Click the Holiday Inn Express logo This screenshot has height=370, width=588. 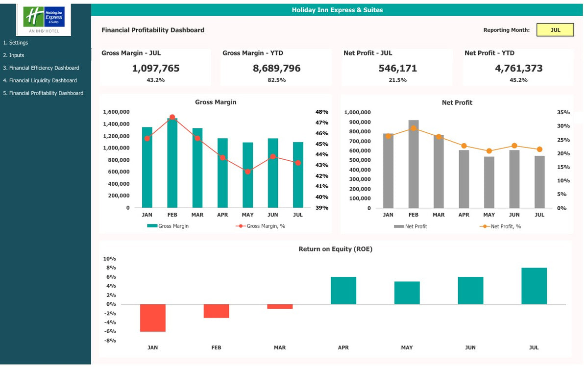(x=44, y=20)
